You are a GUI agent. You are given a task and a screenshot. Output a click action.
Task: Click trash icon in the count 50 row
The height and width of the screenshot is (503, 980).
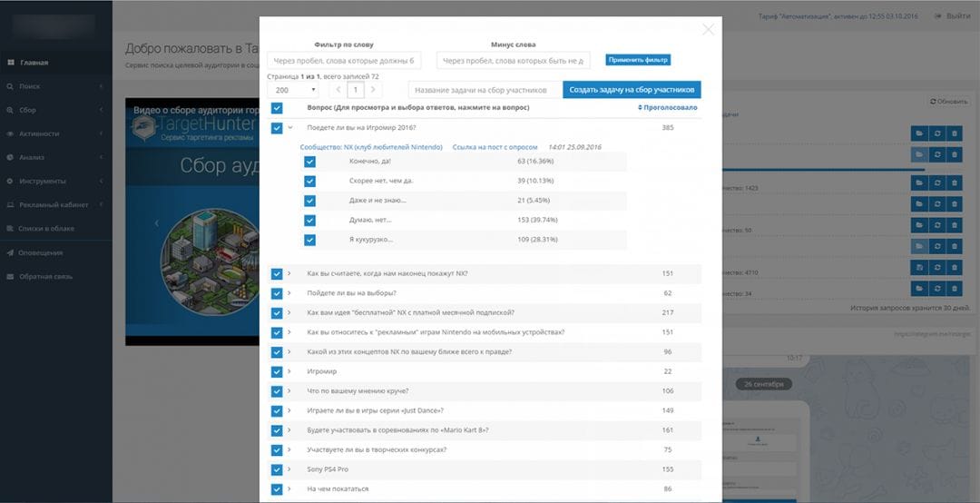point(954,225)
